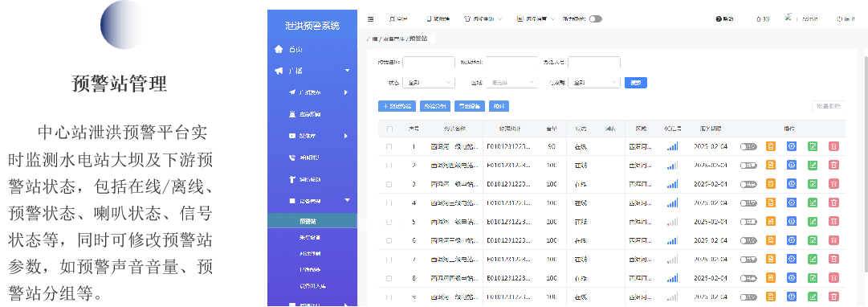
Task: Open the 状态 dropdown showing 全部
Action: (x=429, y=83)
